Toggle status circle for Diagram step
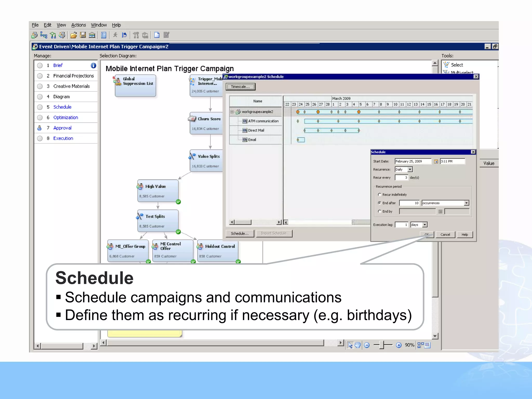 pos(40,97)
